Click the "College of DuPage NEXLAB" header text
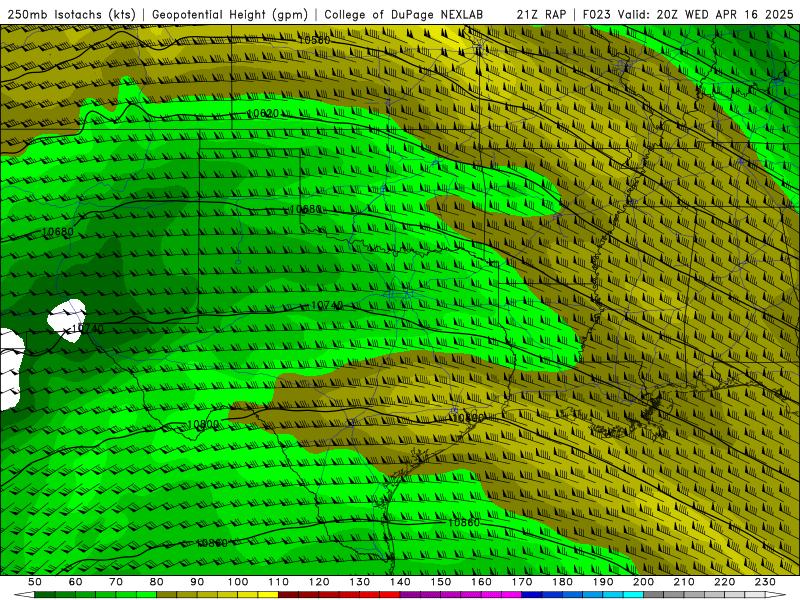This screenshot has width=800, height=600. click(404, 14)
